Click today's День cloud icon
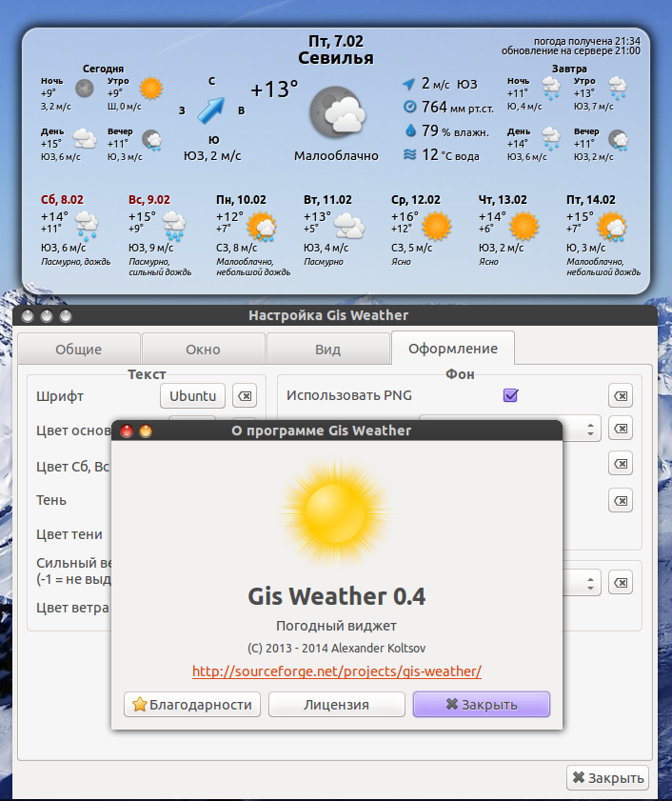672x801 pixels. pyautogui.click(x=85, y=138)
